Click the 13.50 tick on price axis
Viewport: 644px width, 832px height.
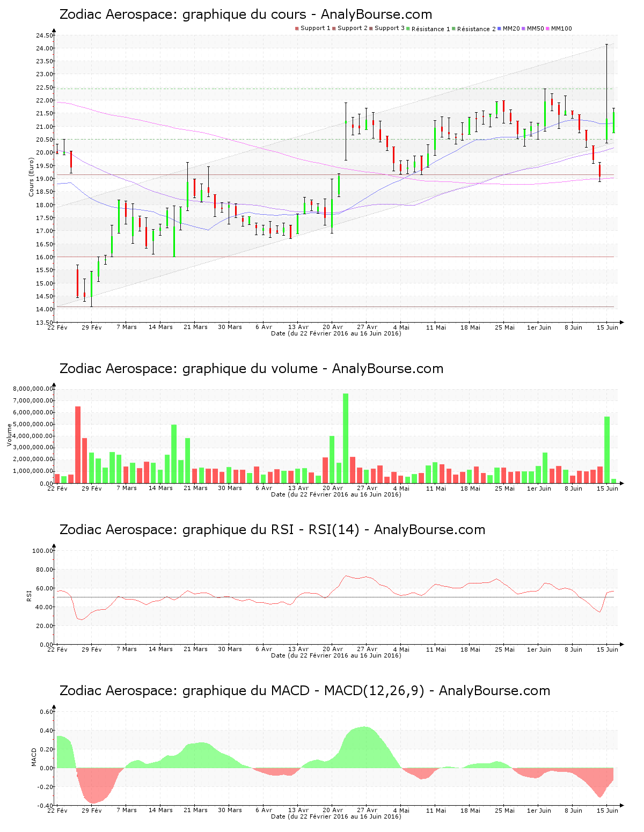coord(45,323)
